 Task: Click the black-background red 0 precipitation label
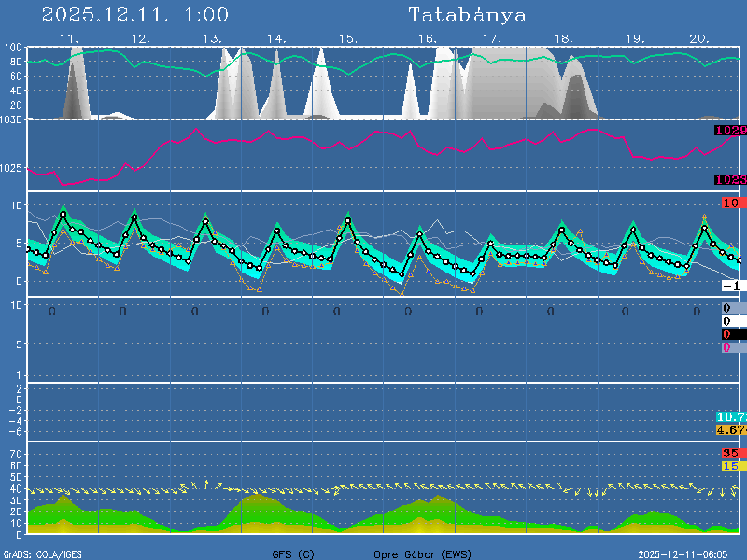pyautogui.click(x=726, y=334)
